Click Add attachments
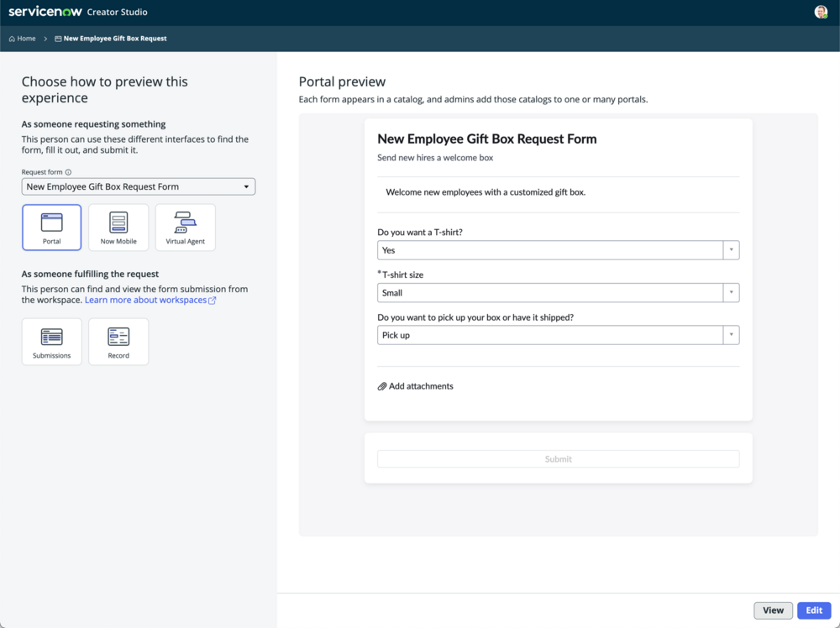This screenshot has width=840, height=628. tap(421, 386)
